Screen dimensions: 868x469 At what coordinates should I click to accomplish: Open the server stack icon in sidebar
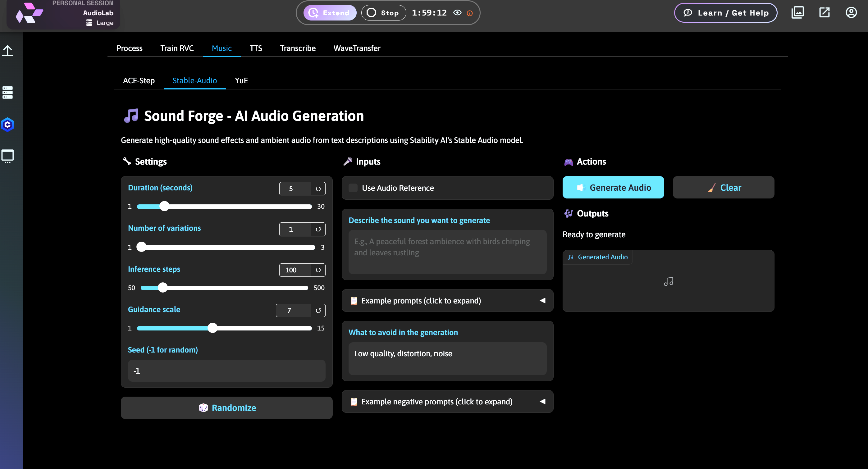tap(7, 92)
